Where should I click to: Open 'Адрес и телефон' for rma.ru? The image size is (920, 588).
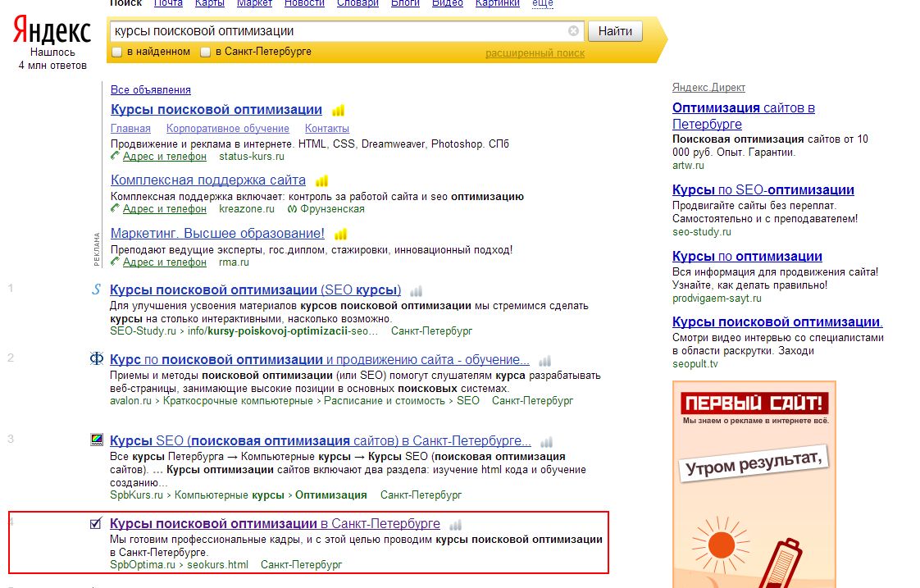coord(164,262)
